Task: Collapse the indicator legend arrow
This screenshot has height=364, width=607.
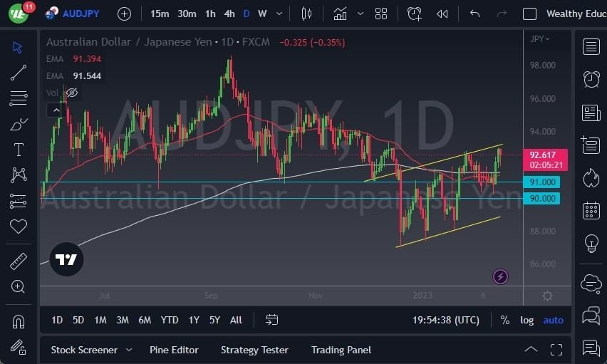Action: (56, 110)
